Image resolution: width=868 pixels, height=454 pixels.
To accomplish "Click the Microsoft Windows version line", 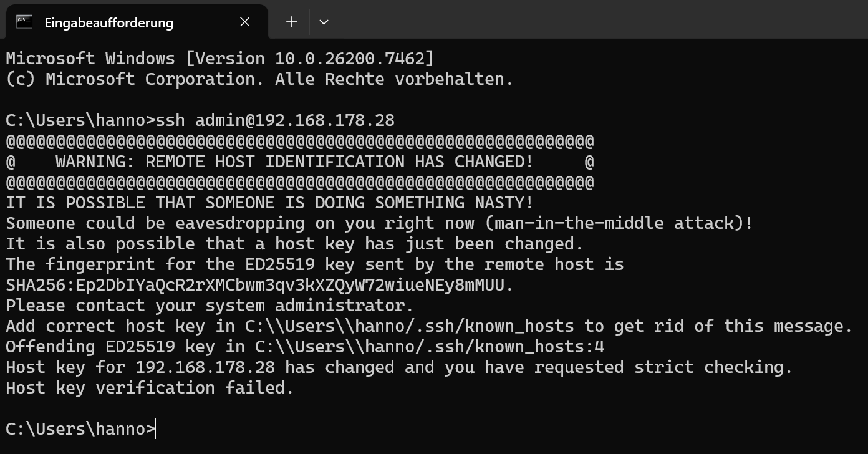I will [219, 59].
